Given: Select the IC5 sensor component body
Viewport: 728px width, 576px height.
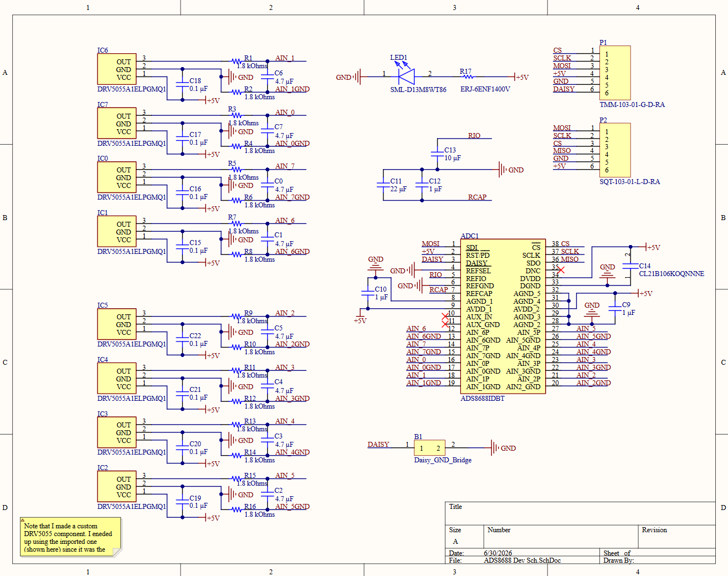Looking at the screenshot, I should 117,324.
